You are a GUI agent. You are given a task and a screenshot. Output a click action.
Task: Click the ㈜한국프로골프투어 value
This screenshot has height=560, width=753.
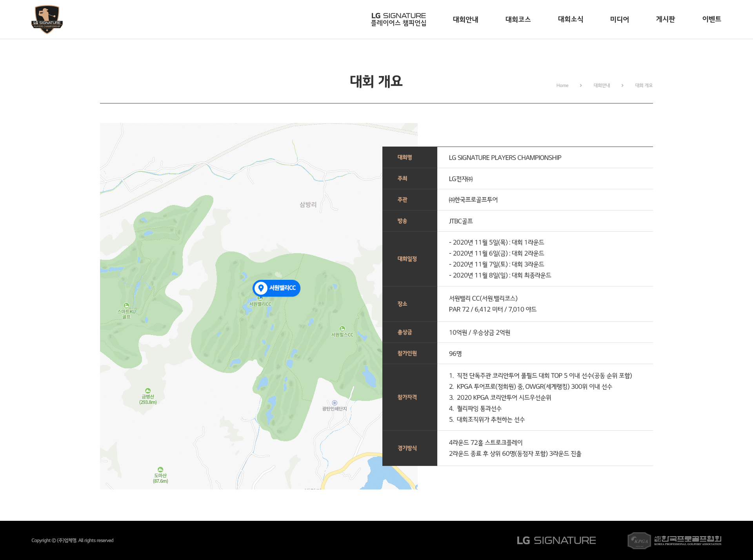click(x=473, y=200)
